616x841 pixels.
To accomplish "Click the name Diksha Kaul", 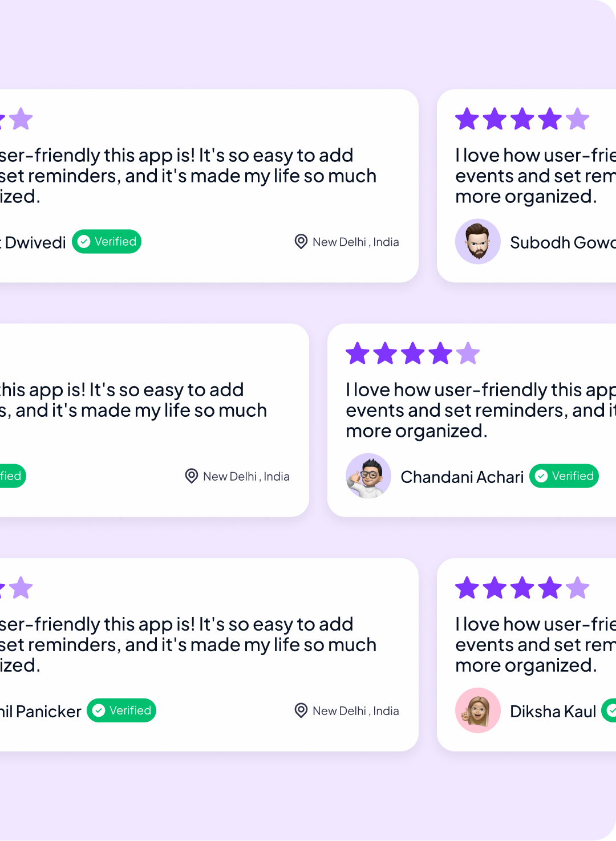I will 552,711.
